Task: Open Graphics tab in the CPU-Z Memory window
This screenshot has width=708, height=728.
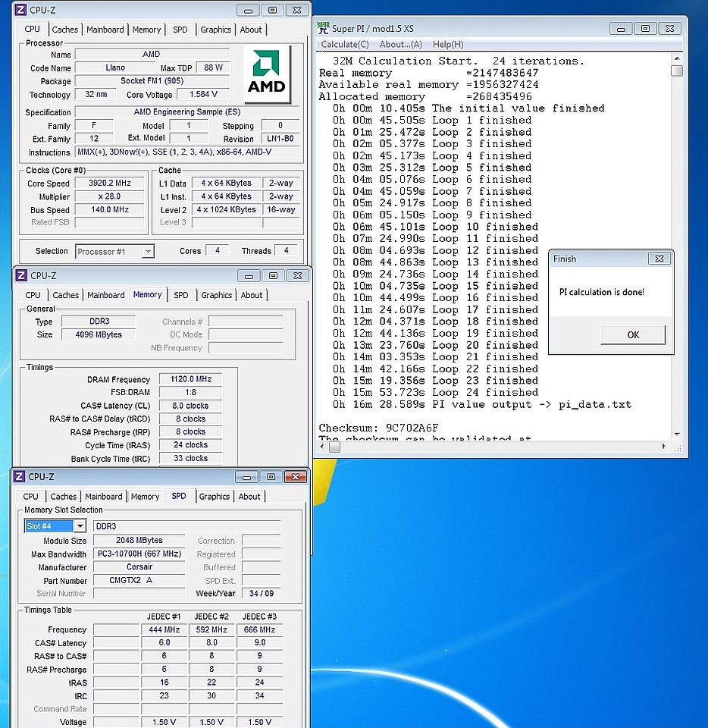Action: click(217, 295)
